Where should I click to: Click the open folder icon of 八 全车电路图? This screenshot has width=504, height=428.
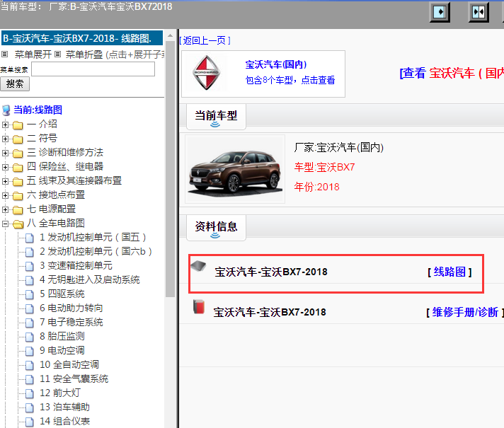[18, 224]
